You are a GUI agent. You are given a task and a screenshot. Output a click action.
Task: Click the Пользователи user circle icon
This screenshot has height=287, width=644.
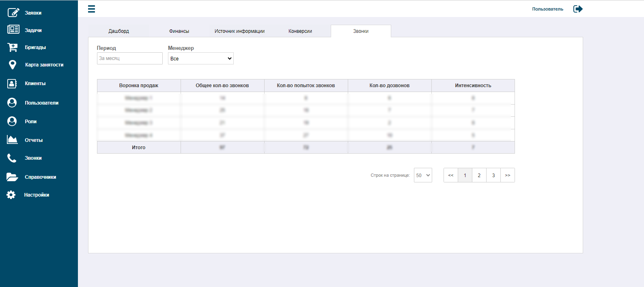pyautogui.click(x=12, y=103)
